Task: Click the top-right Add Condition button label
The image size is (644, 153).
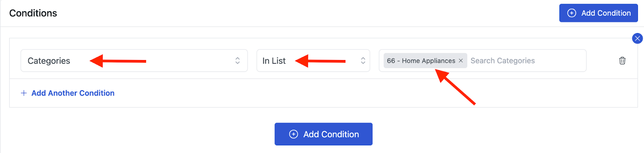Action: (606, 13)
